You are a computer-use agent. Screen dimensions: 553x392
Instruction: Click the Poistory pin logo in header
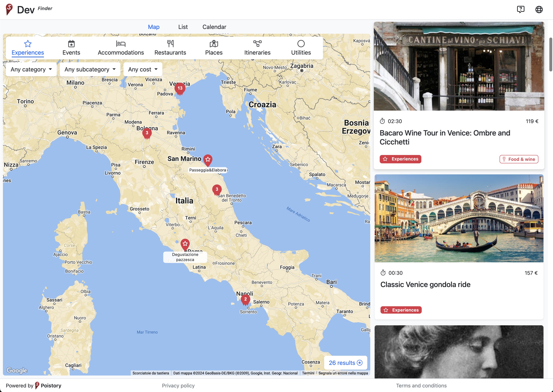click(9, 9)
